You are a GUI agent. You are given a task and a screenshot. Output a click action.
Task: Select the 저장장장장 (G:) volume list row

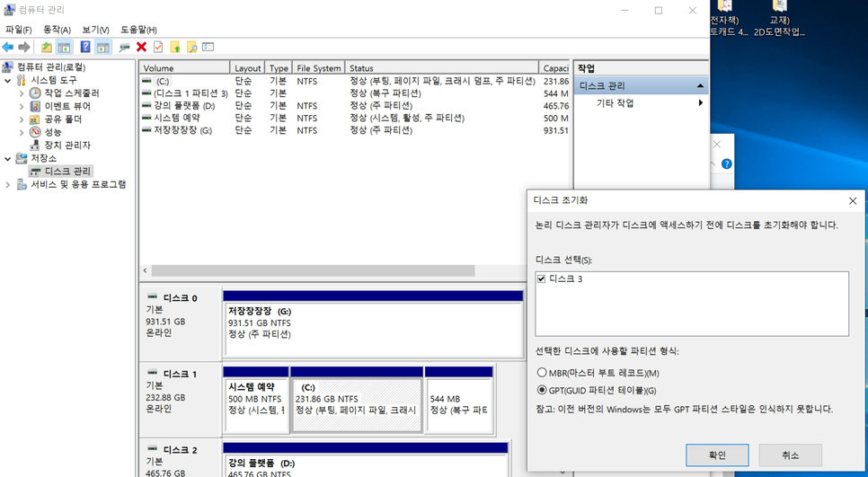click(354, 130)
